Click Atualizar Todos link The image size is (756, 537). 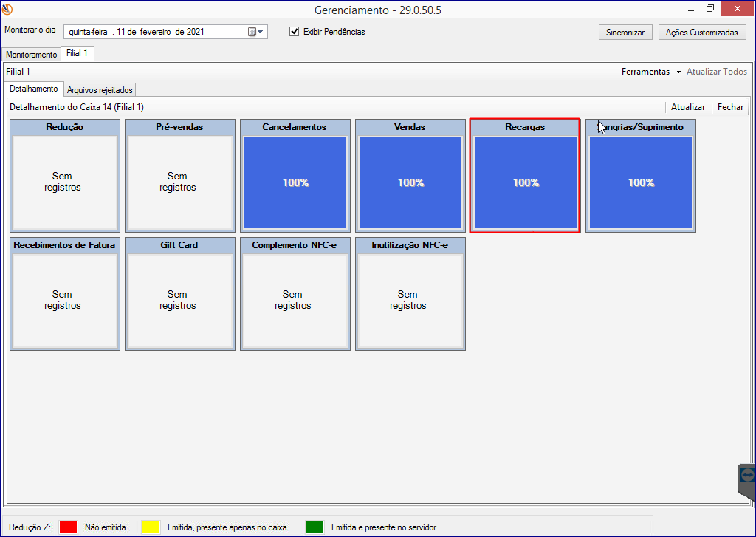tap(716, 72)
